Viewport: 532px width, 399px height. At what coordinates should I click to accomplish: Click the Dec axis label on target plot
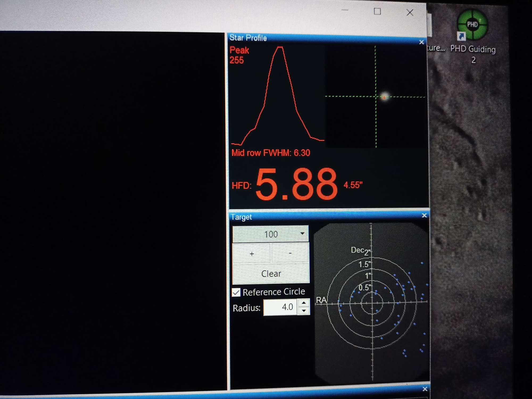click(x=357, y=250)
